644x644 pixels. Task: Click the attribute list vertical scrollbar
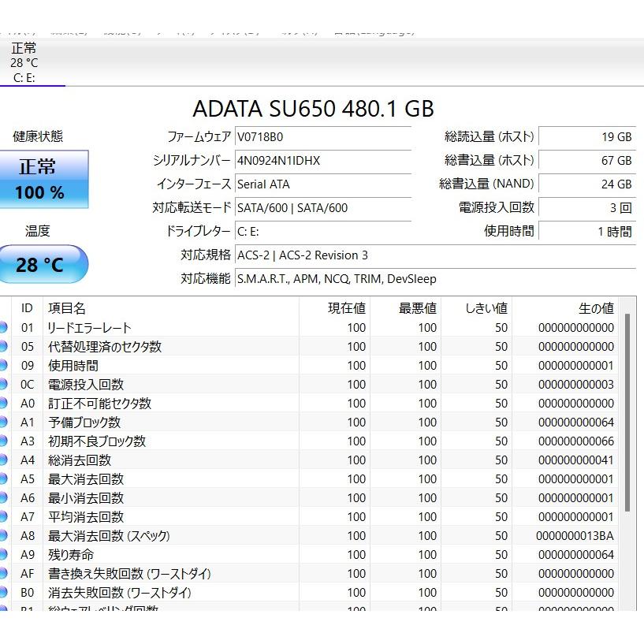tap(627, 410)
